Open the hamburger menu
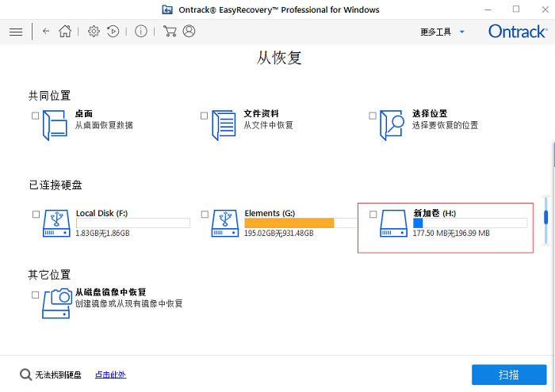The width and height of the screenshot is (555, 392). 16,32
